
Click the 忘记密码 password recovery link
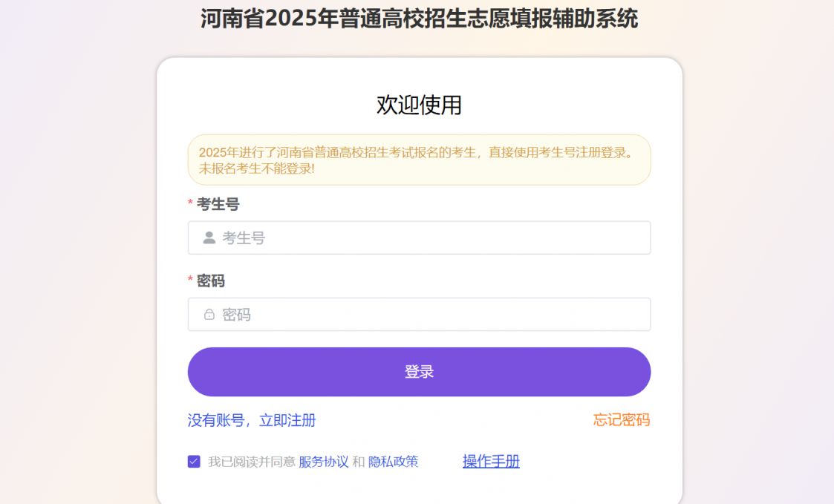click(622, 420)
